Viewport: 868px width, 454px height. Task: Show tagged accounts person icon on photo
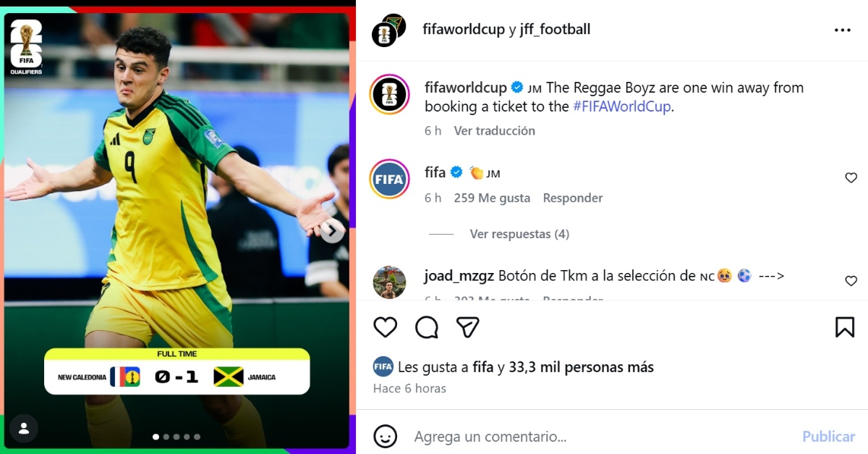click(24, 428)
